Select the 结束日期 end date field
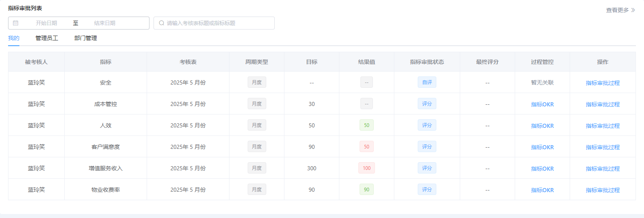 click(105, 23)
